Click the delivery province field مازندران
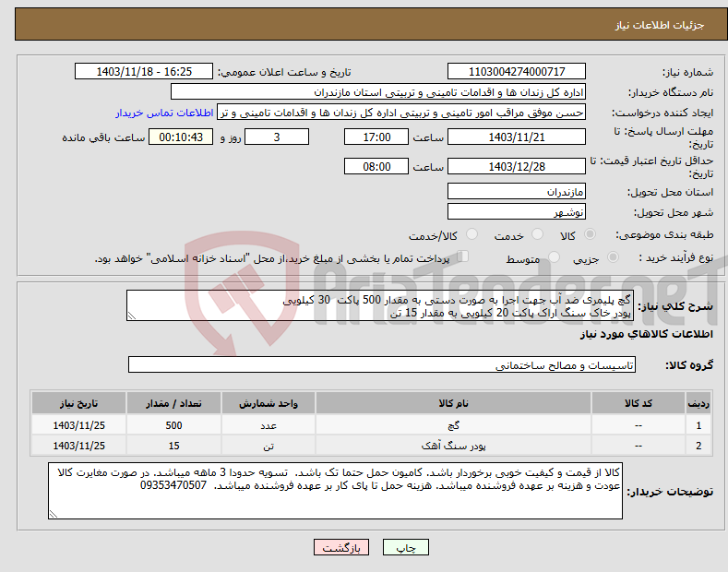This screenshot has height=572, width=728. click(517, 191)
